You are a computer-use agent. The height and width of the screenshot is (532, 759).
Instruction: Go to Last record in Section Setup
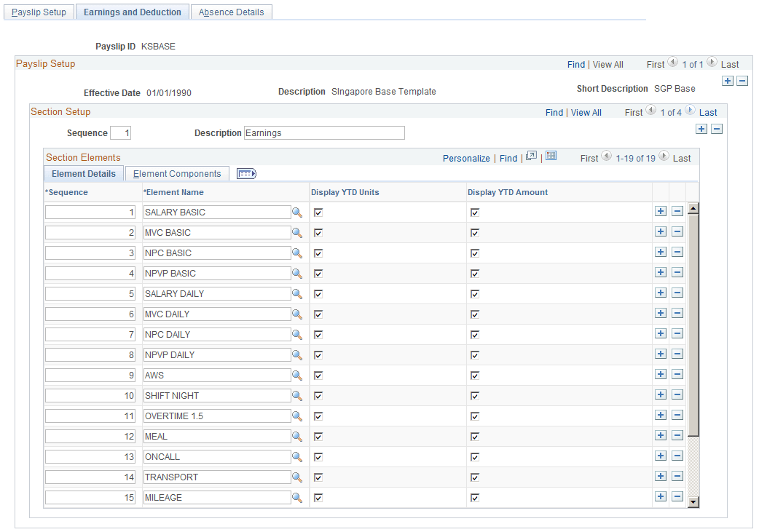[x=707, y=112]
